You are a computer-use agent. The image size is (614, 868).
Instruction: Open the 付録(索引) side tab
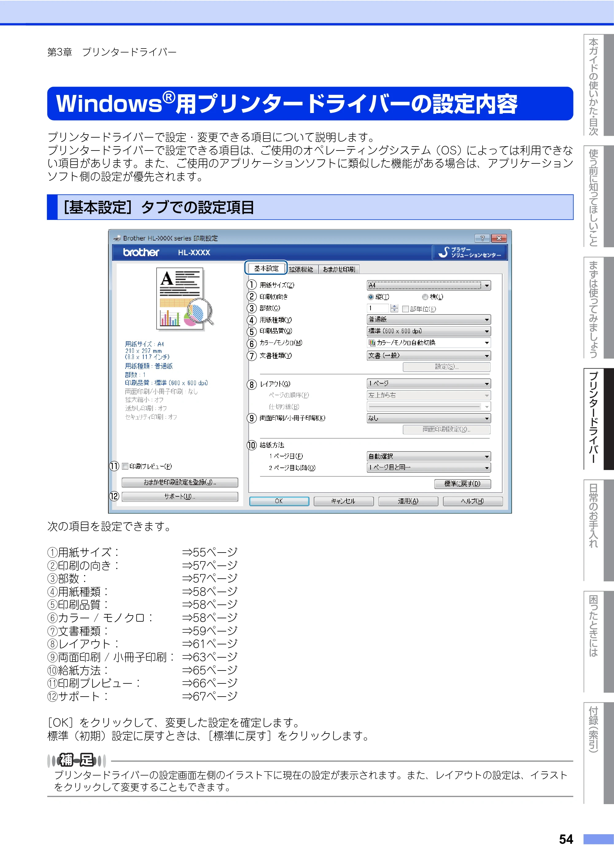tap(599, 753)
